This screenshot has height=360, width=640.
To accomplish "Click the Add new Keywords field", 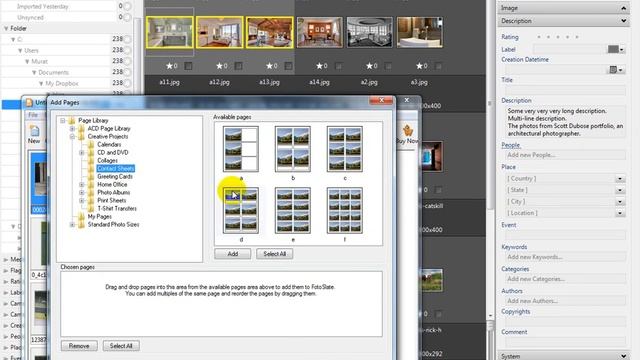I will [x=566, y=257].
